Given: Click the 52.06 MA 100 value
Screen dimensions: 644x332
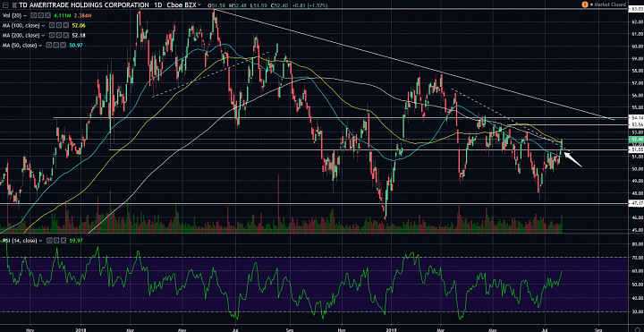Looking at the screenshot, I should [79, 25].
